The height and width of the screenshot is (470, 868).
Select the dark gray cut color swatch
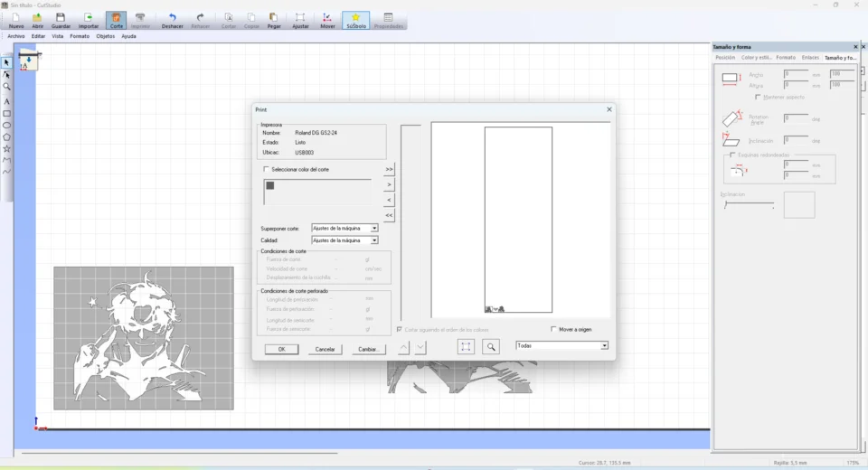(x=270, y=185)
